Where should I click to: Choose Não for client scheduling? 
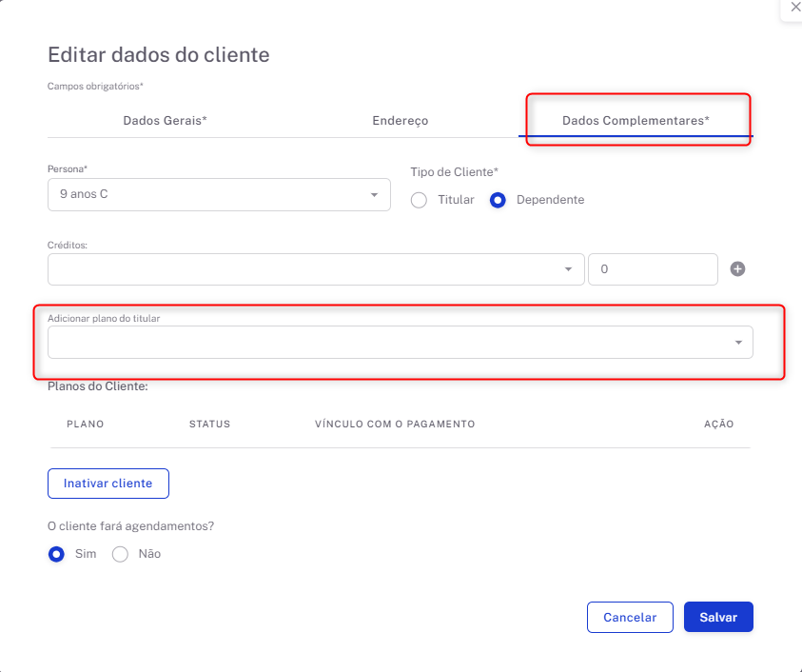(x=120, y=554)
